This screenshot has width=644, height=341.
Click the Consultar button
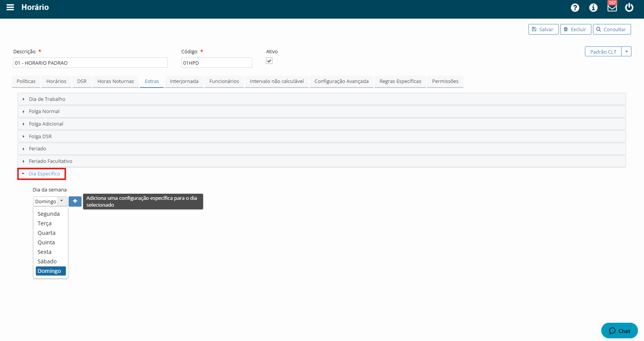tap(612, 29)
